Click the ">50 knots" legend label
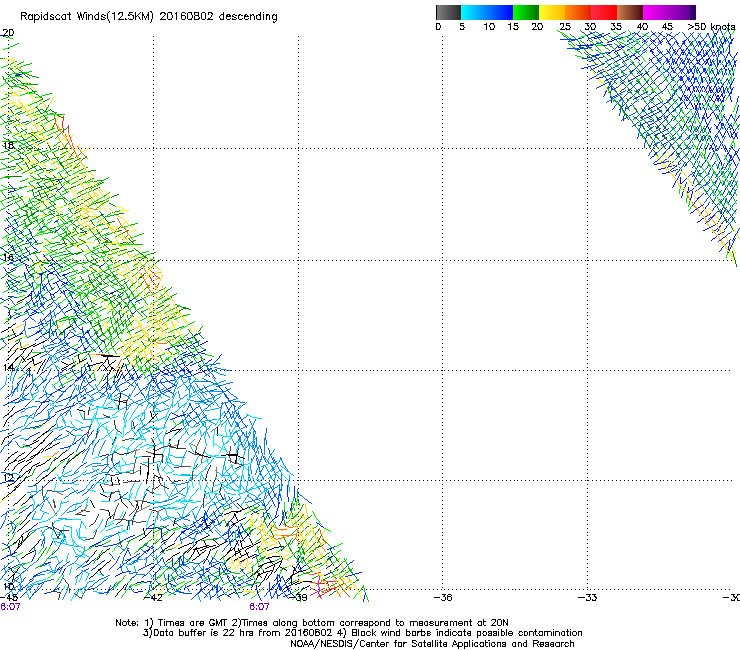This screenshot has height=650, width=740. pos(711,27)
